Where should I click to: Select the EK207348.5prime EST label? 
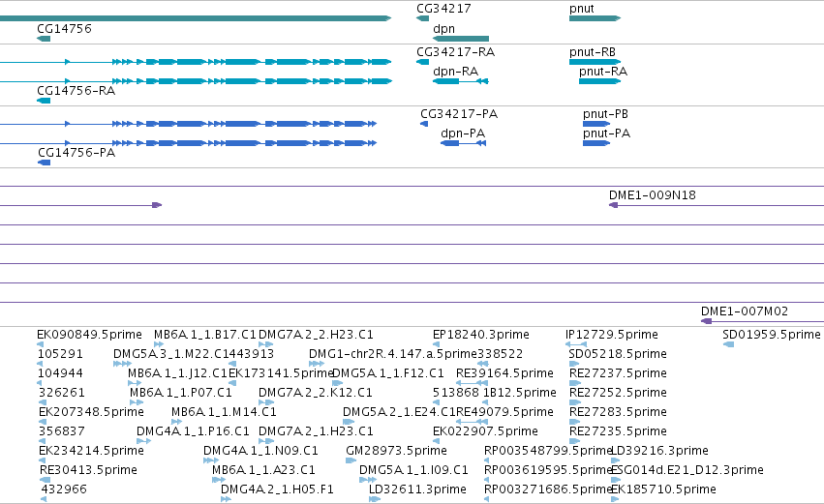pos(91,411)
